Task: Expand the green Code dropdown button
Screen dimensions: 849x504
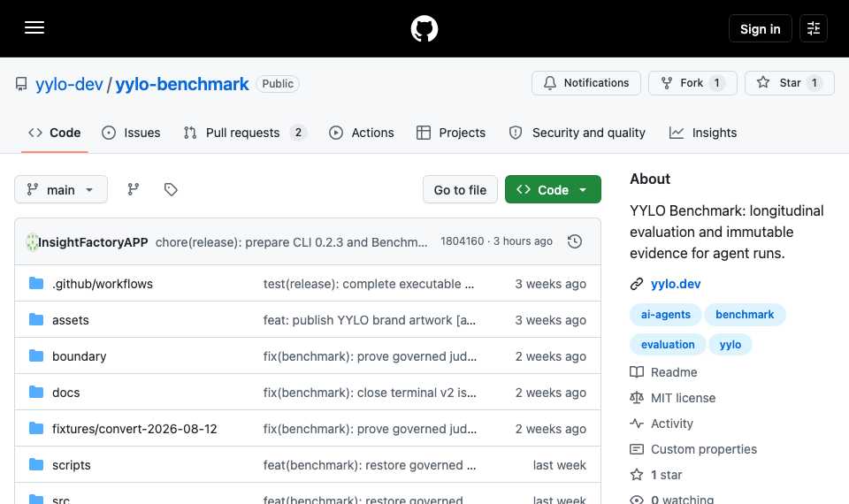Action: pyautogui.click(x=553, y=189)
